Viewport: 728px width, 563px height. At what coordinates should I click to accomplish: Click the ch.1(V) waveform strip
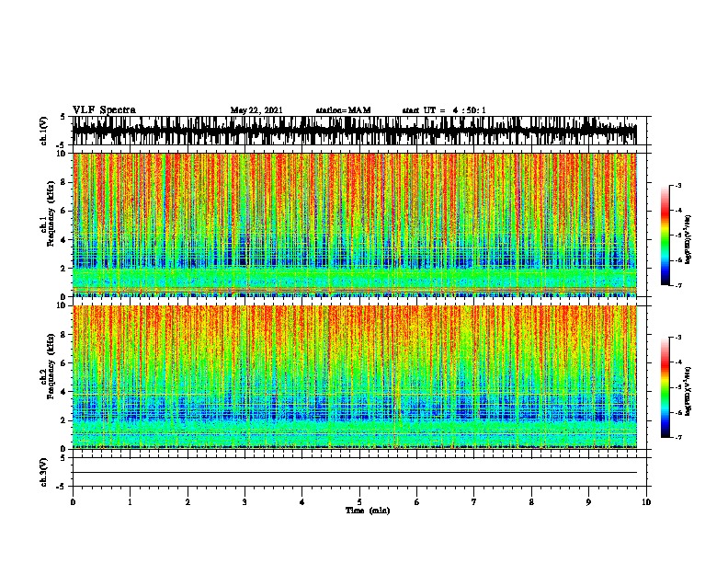pyautogui.click(x=359, y=131)
